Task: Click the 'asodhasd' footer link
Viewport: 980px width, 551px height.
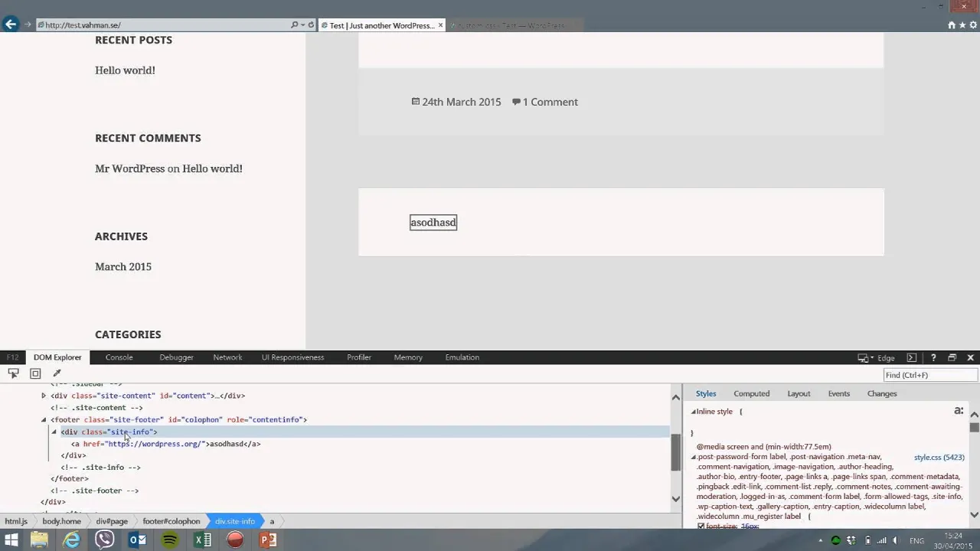Action: [433, 223]
